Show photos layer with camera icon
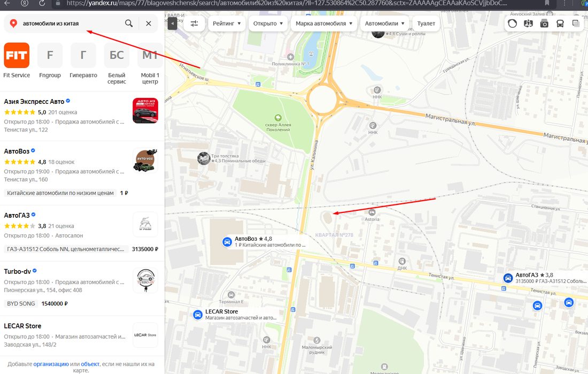The image size is (588, 374). 544,24
